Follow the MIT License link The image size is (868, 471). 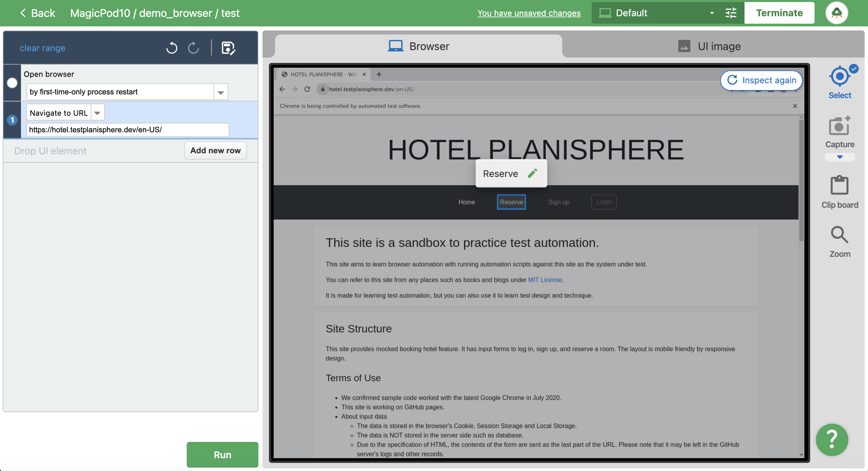(x=545, y=280)
